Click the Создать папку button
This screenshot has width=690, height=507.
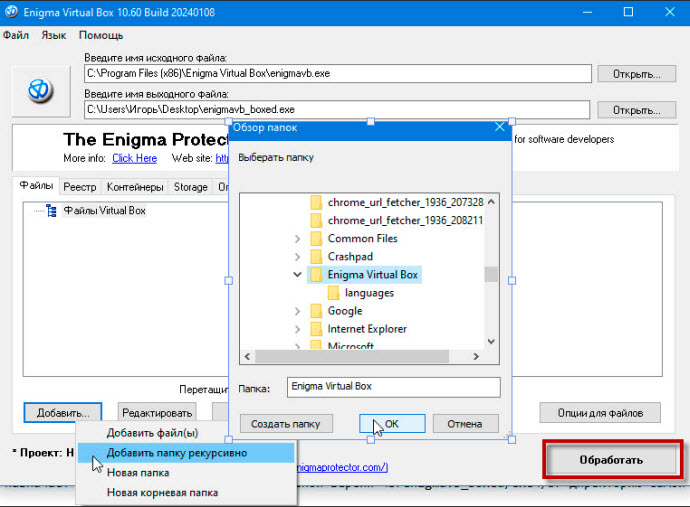coord(286,424)
